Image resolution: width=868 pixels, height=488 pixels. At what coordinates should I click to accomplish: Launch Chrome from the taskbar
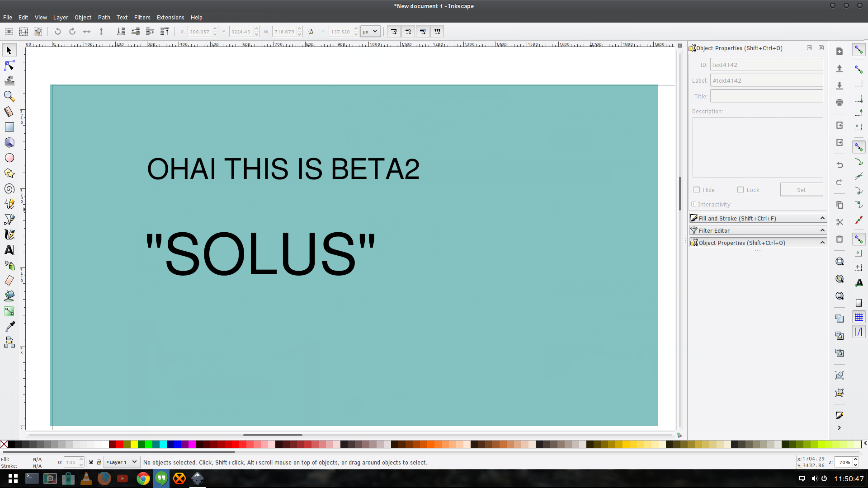(x=143, y=479)
